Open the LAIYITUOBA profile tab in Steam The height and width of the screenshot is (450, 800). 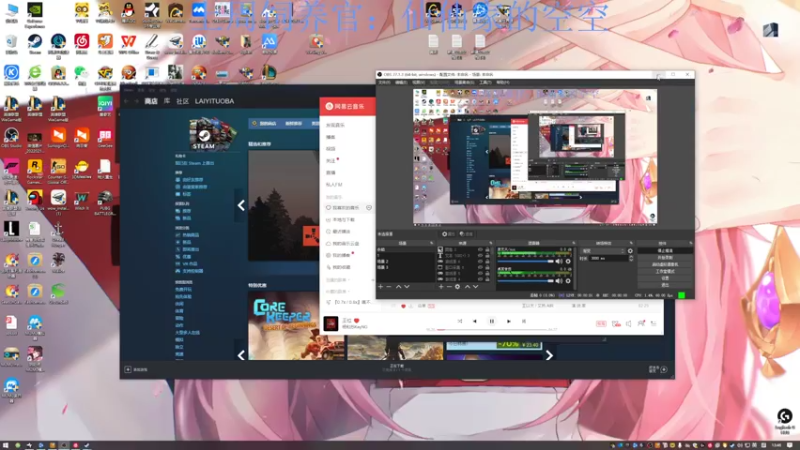[214, 101]
